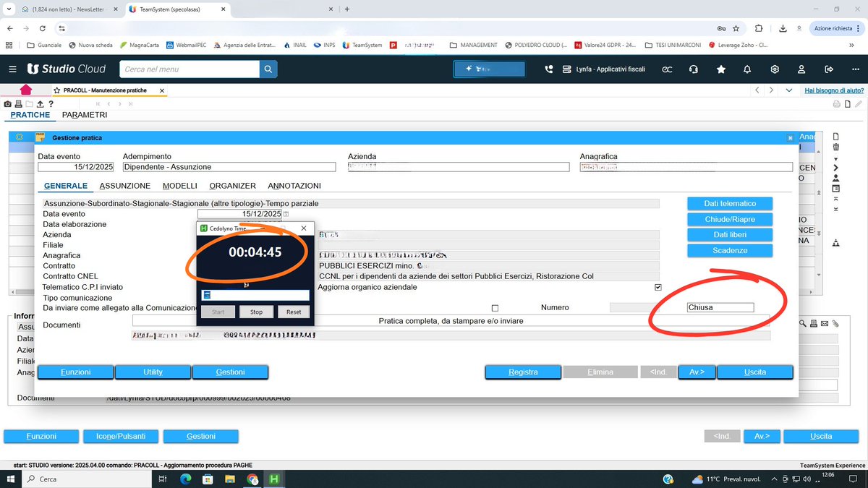This screenshot has width=868, height=488.
Task: Click Lynfa - Applicativi fiscali in the top bar
Action: click(605, 69)
